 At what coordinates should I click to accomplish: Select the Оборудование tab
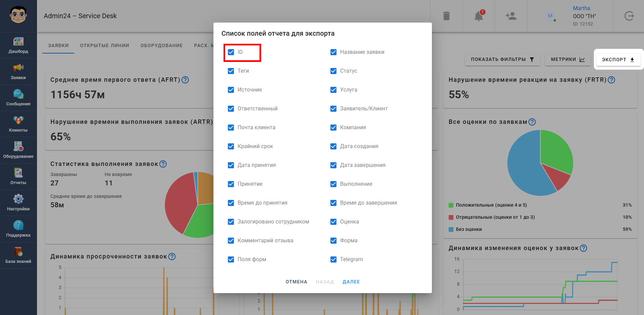(x=162, y=45)
